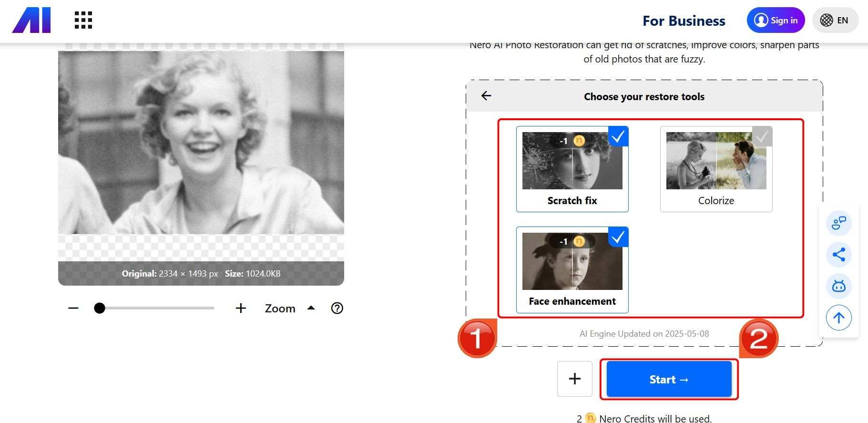868x423 pixels.
Task: Click the Nero Credits coin icon
Action: tap(590, 418)
